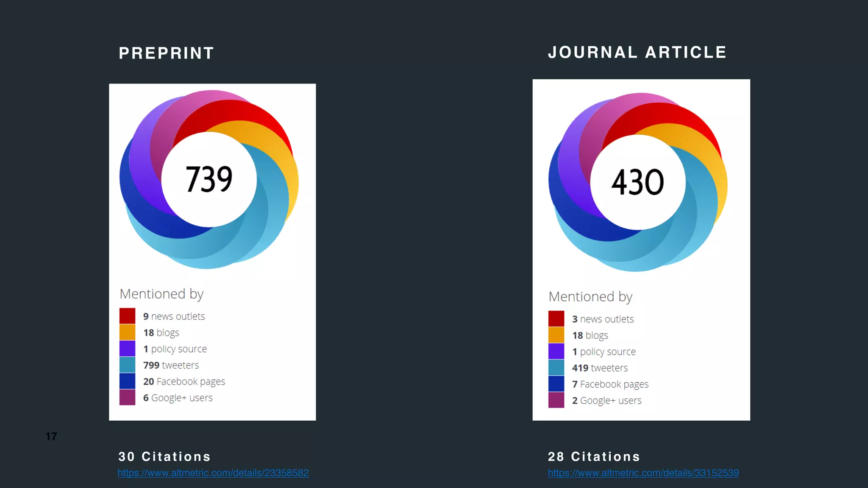The width and height of the screenshot is (868, 488).
Task: Select the text '2 Google+ users'
Action: pyautogui.click(x=606, y=400)
